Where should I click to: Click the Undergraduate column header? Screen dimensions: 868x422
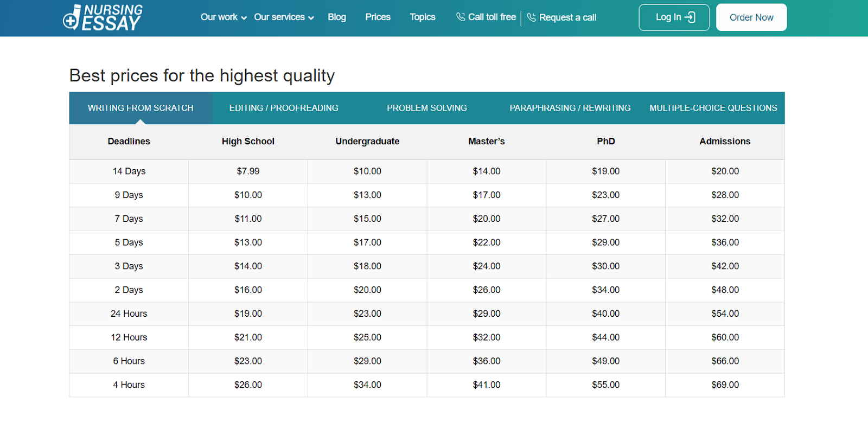367,141
